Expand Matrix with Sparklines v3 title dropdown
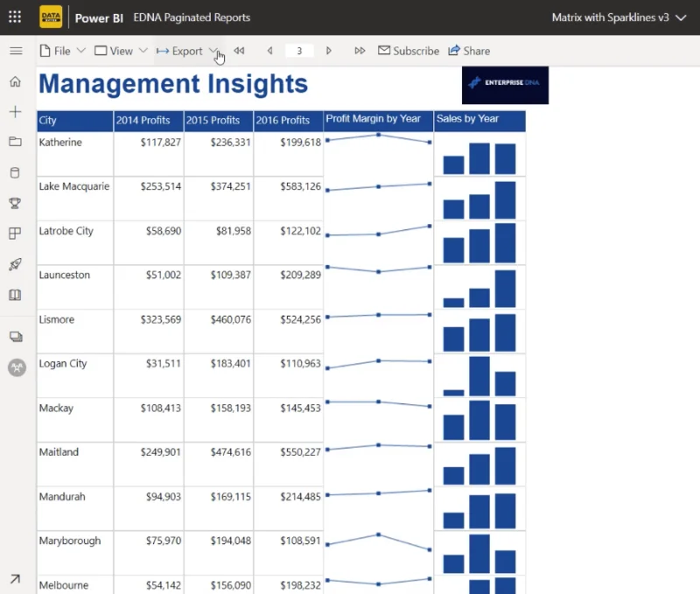 pyautogui.click(x=681, y=17)
